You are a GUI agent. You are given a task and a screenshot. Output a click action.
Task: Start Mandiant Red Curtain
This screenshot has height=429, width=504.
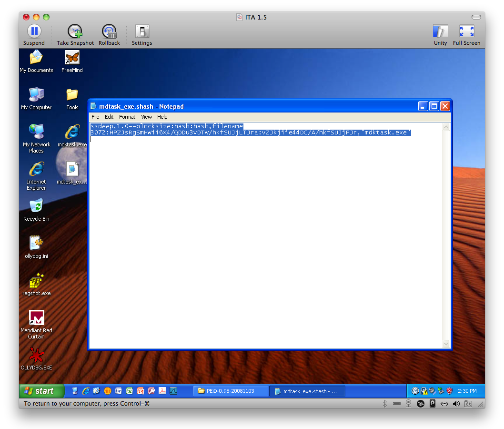36,318
